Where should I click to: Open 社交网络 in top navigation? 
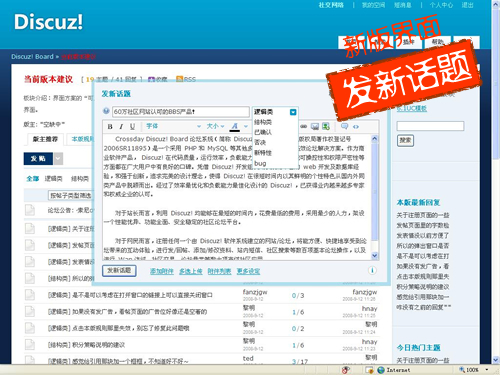[331, 5]
